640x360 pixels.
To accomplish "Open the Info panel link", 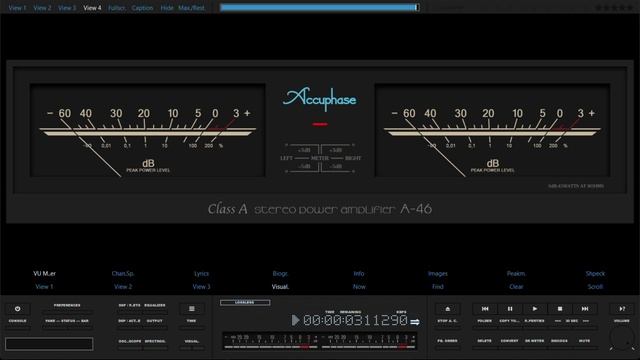I will [x=359, y=273].
